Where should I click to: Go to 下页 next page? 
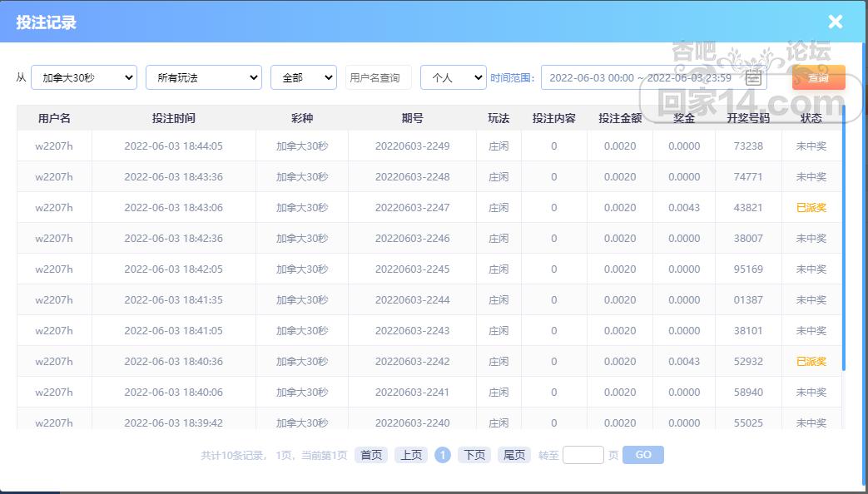pyautogui.click(x=474, y=455)
